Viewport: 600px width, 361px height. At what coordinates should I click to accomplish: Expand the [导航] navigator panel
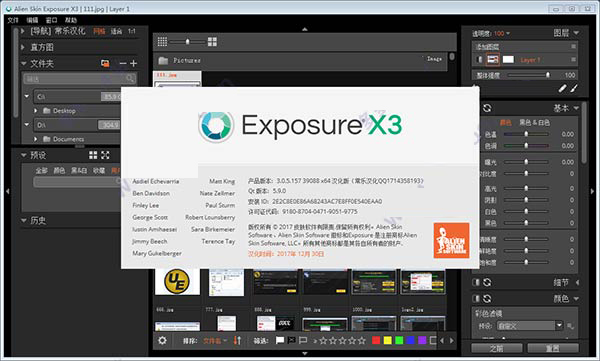pyautogui.click(x=23, y=31)
